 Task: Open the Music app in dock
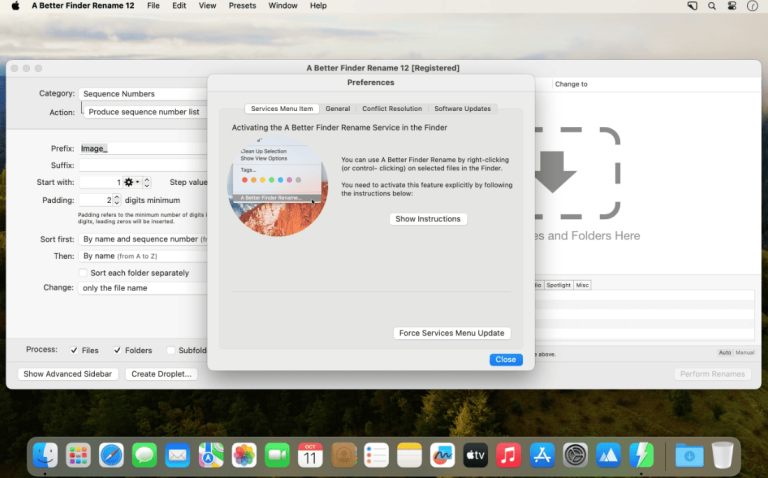coord(508,455)
